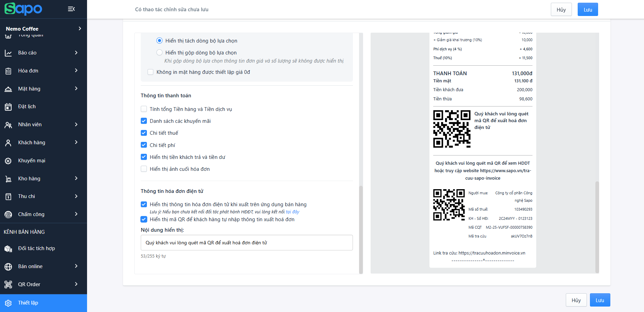The width and height of the screenshot is (644, 312).
Task: Click the Đối tác tích hợp boxes icon
Action: click(8, 249)
